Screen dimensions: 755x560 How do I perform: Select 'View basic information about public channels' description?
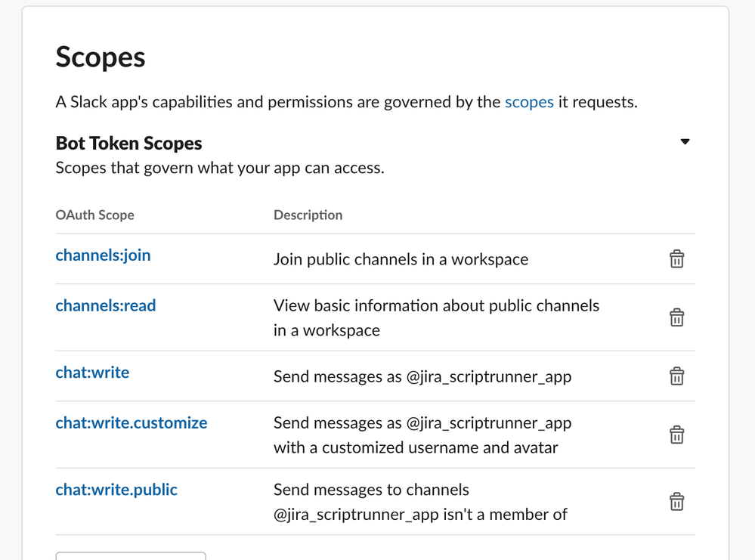[x=436, y=306]
